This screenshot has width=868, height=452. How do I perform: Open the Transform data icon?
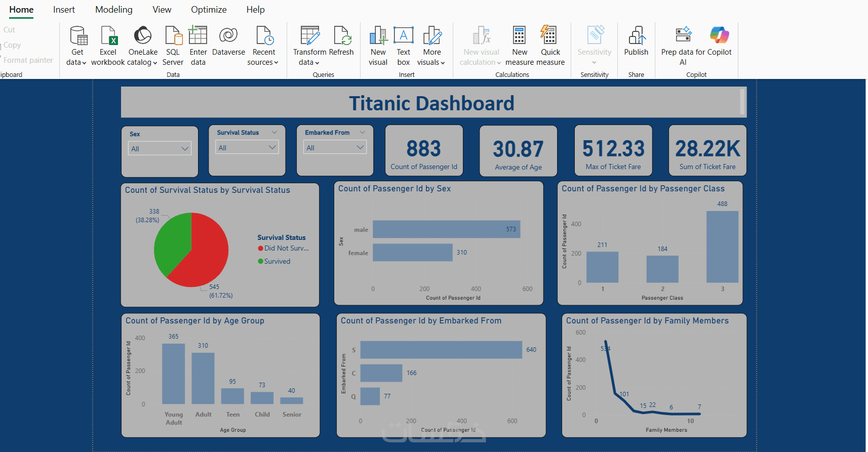[310, 35]
